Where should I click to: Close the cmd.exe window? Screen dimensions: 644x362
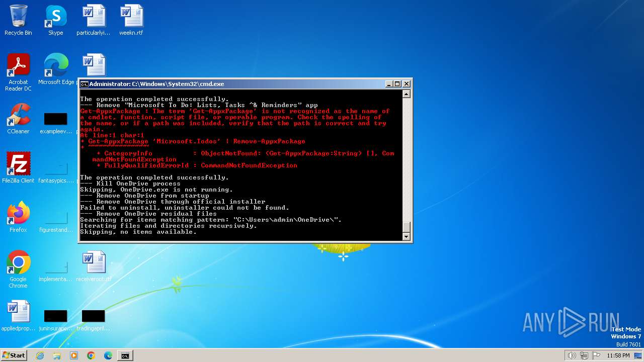407,84
